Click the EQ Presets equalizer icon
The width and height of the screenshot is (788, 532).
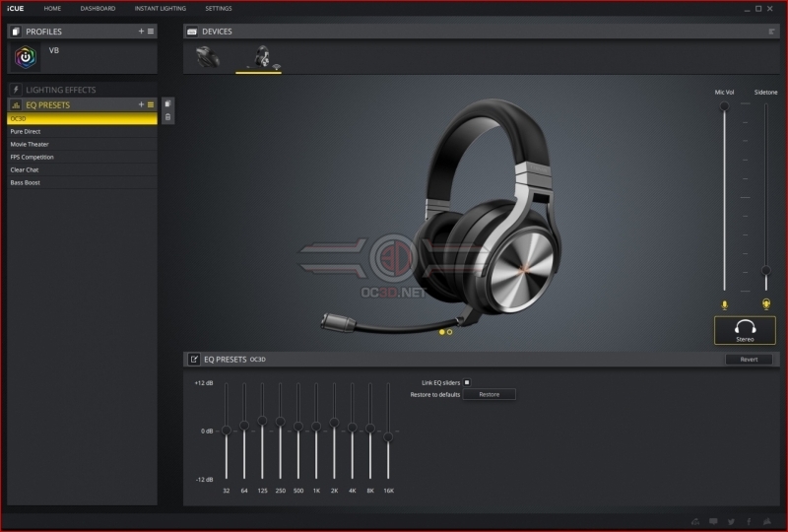16,105
